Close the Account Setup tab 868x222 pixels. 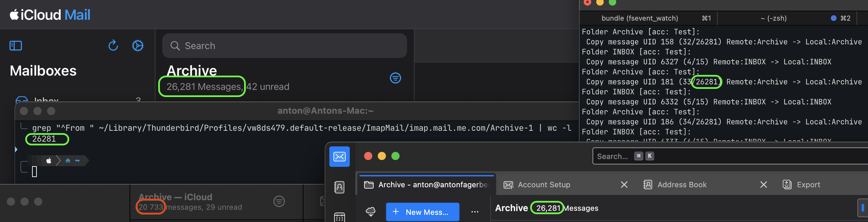(x=624, y=185)
